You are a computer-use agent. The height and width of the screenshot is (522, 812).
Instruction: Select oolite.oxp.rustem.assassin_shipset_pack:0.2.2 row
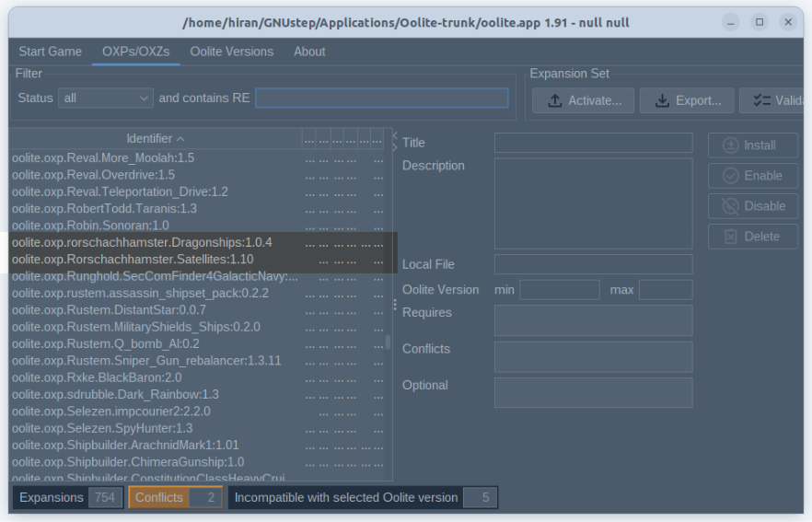pos(197,294)
